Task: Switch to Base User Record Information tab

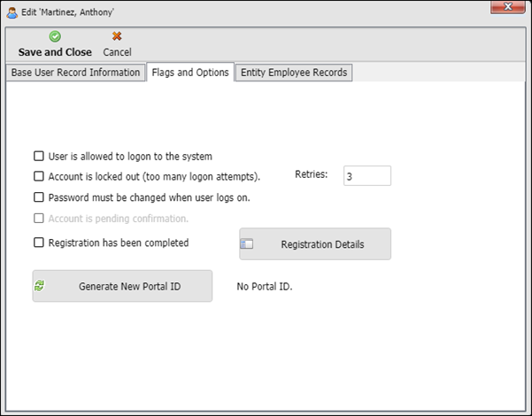Action: point(75,73)
